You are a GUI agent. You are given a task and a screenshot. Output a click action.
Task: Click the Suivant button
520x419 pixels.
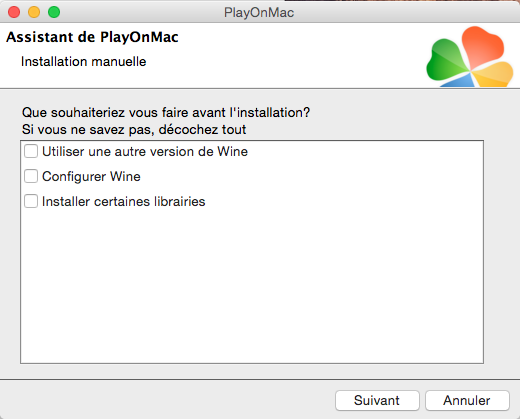click(x=377, y=400)
